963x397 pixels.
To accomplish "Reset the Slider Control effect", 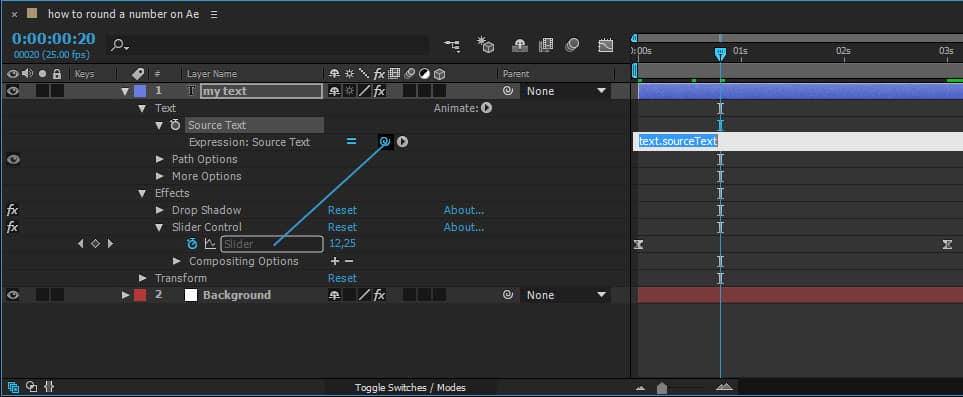I will tap(342, 227).
